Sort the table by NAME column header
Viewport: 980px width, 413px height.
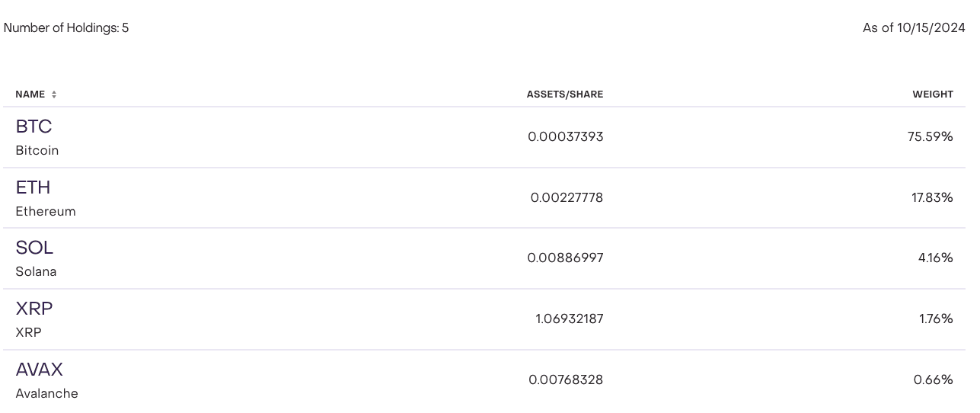point(30,94)
